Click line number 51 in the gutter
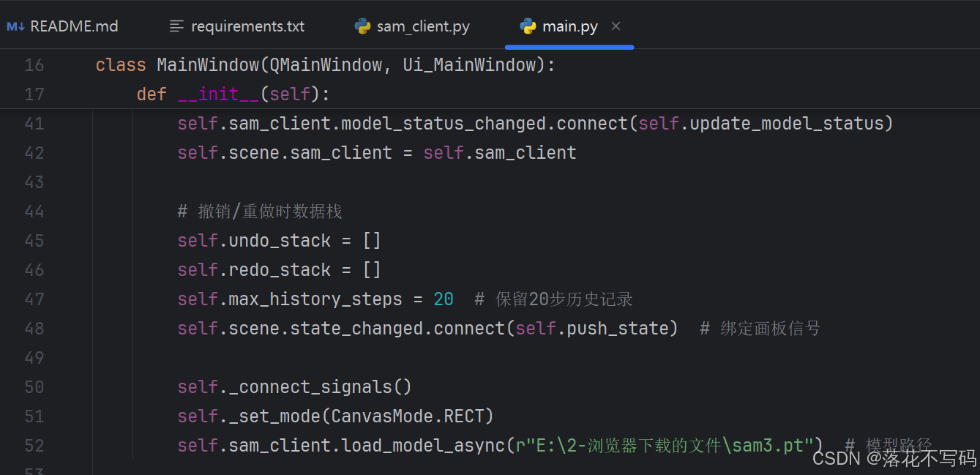980x475 pixels. coord(34,416)
